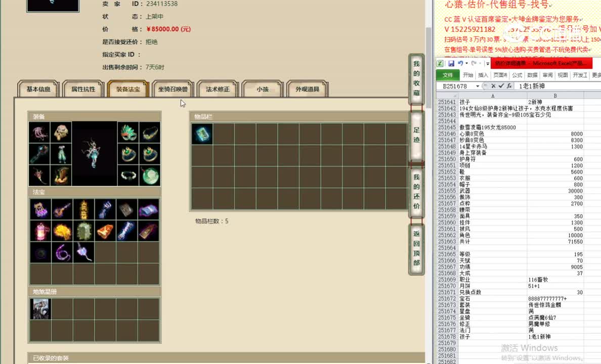Switch to the 基本信息 tab

pyautogui.click(x=38, y=89)
